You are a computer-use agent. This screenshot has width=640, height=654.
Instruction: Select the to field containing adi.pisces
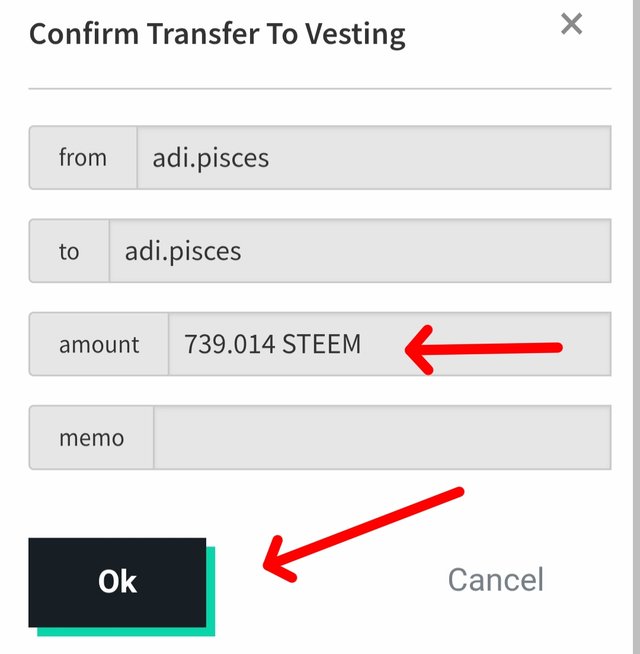[x=359, y=251]
